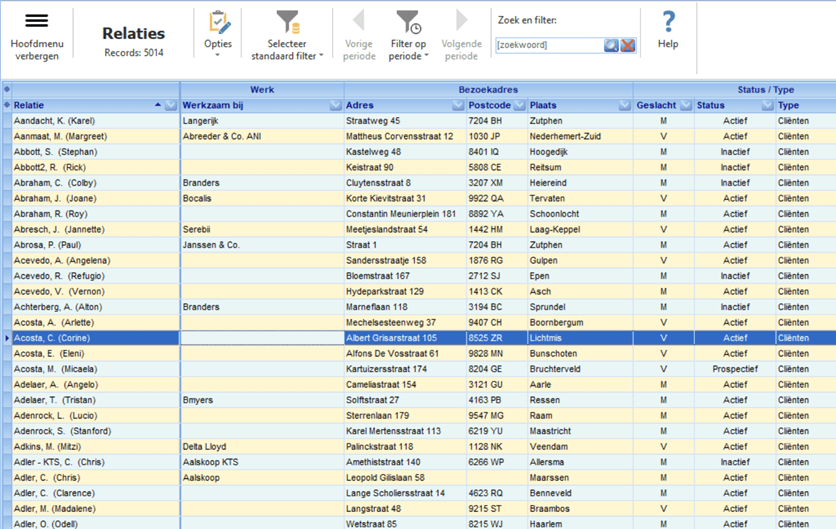The height and width of the screenshot is (529, 836).
Task: Go to Volgende periode arrow
Action: [x=461, y=22]
